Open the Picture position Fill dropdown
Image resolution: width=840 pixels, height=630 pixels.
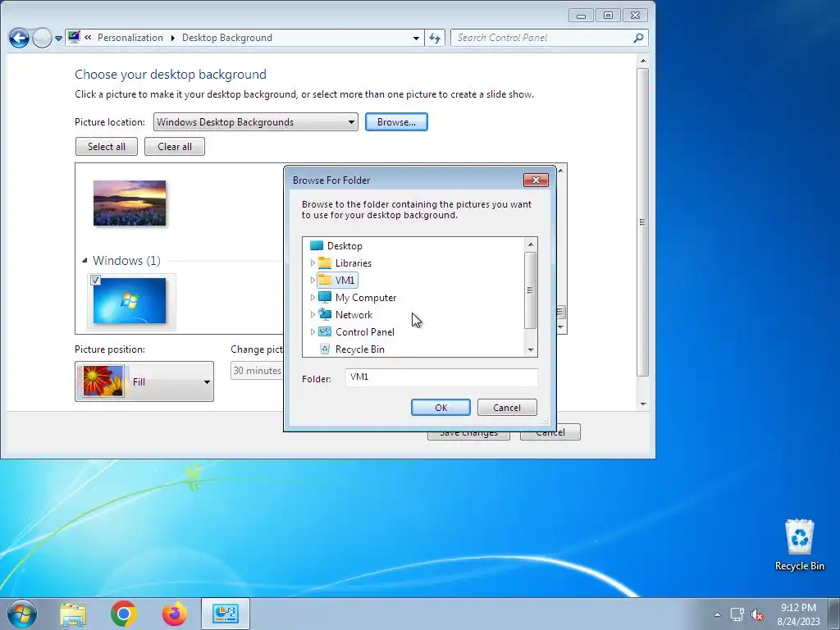coord(144,381)
